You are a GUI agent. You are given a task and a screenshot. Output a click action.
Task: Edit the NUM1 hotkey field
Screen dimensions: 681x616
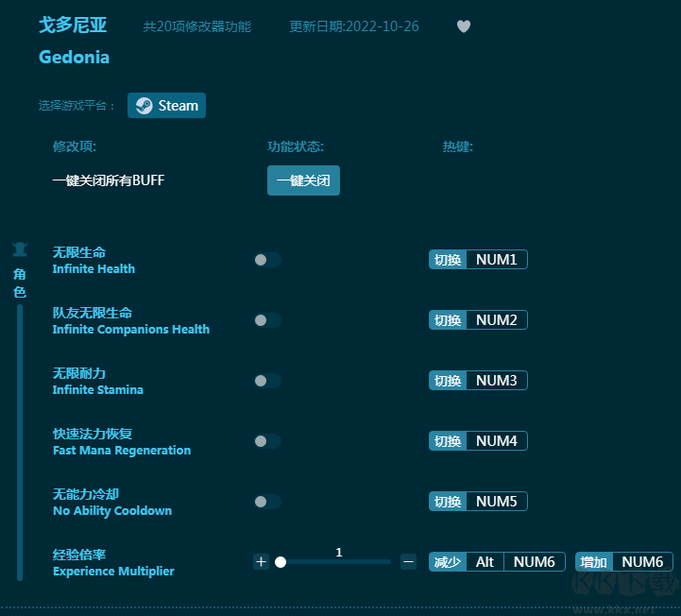(x=497, y=260)
